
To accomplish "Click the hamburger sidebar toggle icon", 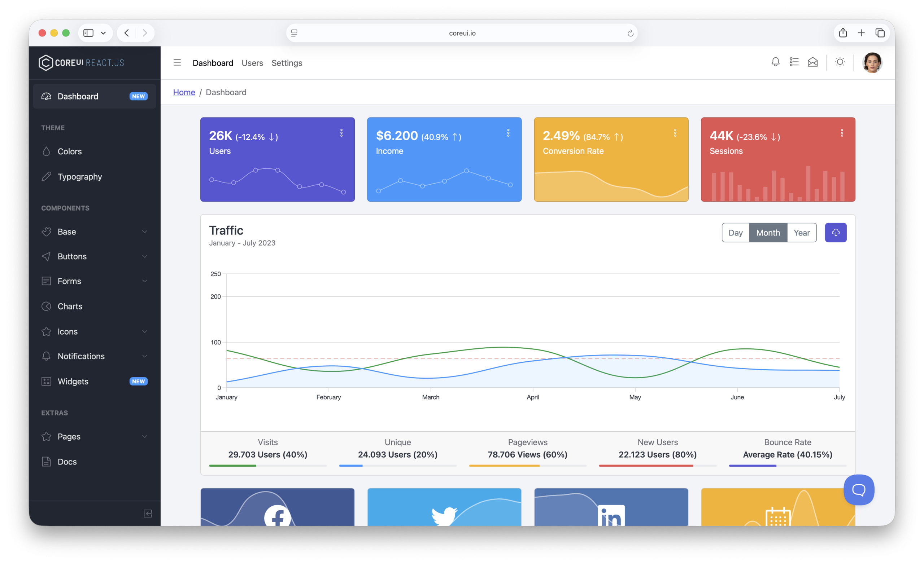I will click(x=177, y=63).
